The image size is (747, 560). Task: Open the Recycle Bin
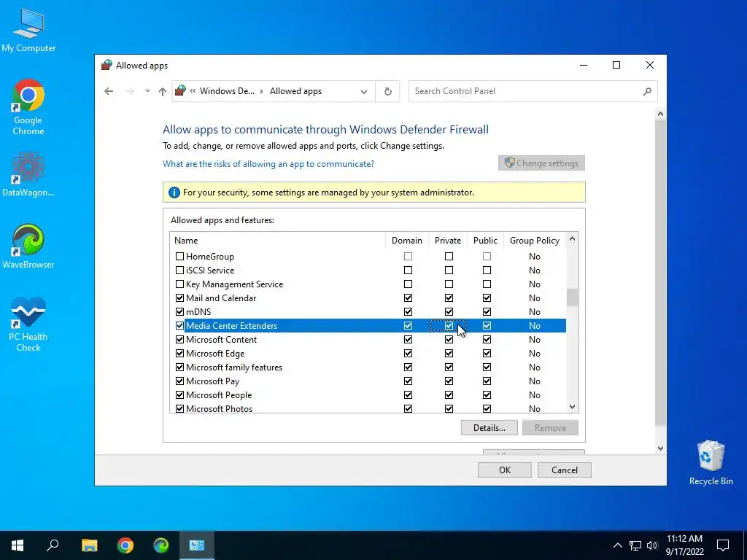711,462
